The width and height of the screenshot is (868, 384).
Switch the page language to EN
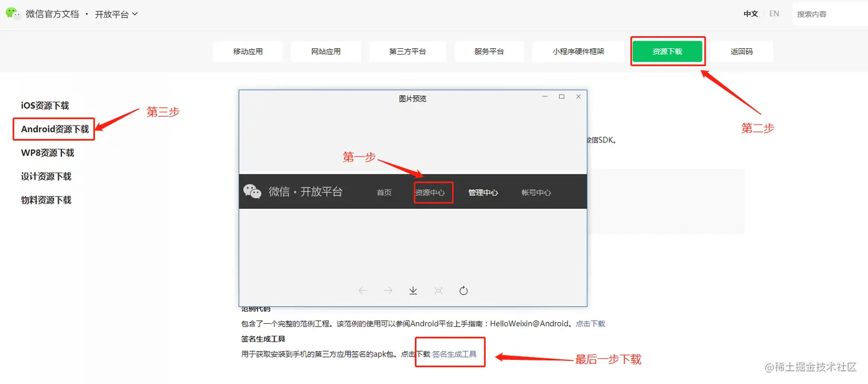click(774, 14)
